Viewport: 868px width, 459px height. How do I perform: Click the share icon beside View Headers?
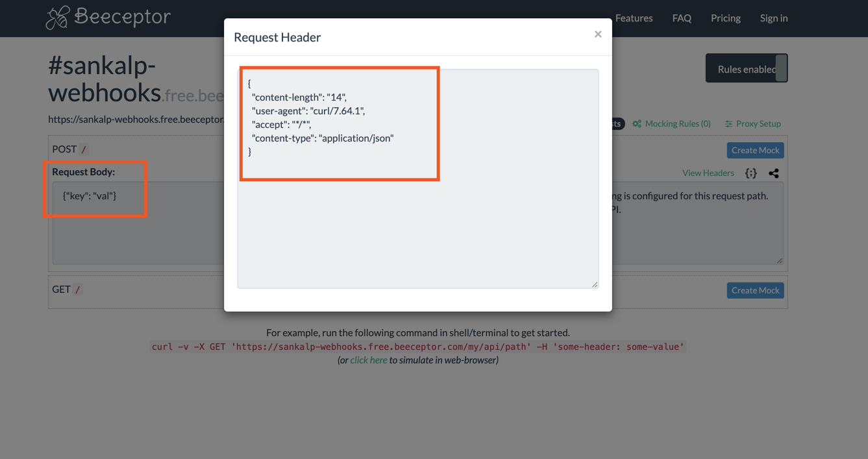pyautogui.click(x=773, y=173)
